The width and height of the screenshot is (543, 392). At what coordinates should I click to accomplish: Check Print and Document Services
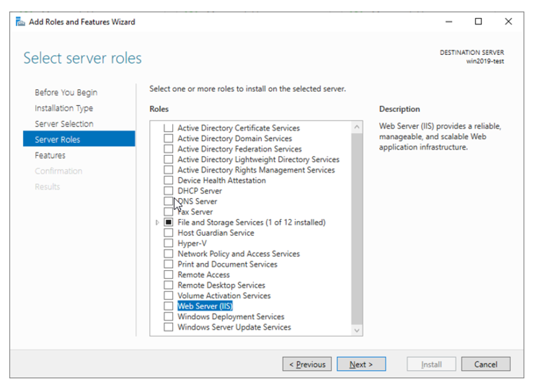pos(168,264)
